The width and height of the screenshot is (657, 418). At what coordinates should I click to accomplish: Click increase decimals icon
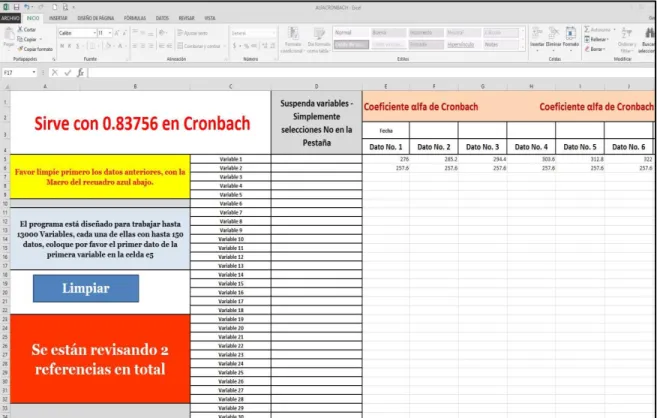265,46
